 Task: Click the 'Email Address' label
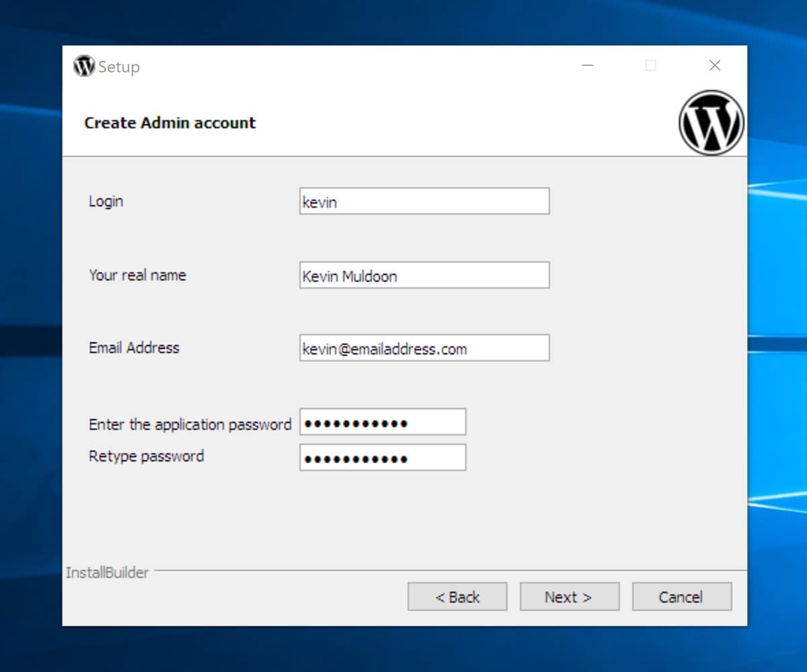click(134, 348)
